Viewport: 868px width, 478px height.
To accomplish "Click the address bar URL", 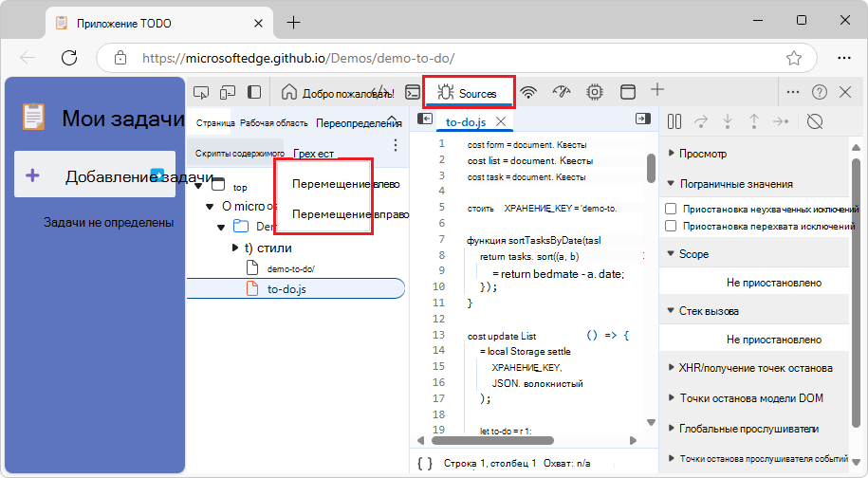I will click(299, 58).
